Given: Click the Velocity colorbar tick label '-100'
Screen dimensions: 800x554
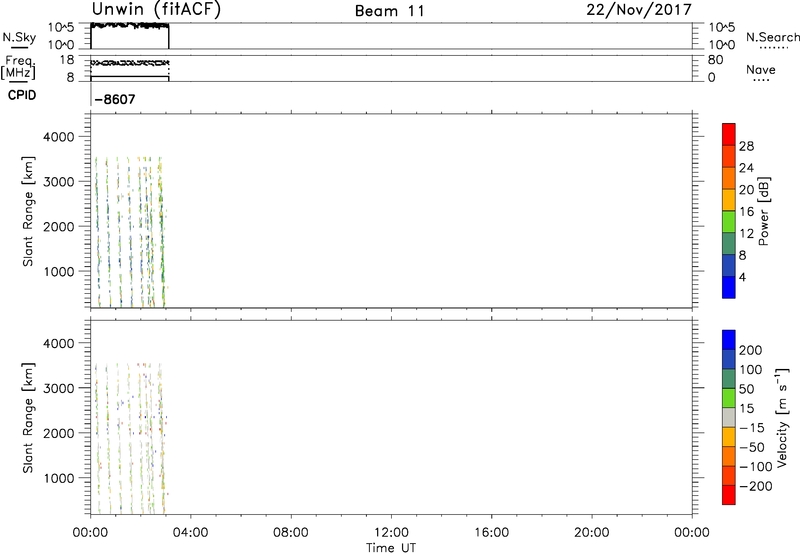Looking at the screenshot, I should pos(756,467).
